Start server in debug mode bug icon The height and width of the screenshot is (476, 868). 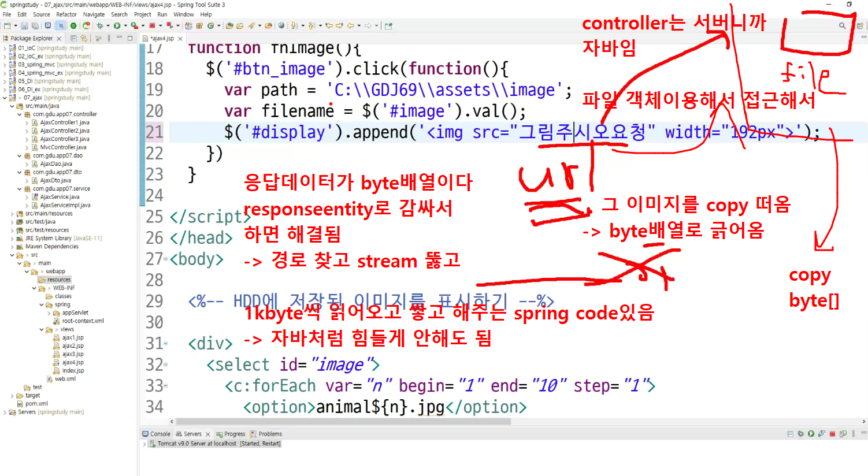800,433
